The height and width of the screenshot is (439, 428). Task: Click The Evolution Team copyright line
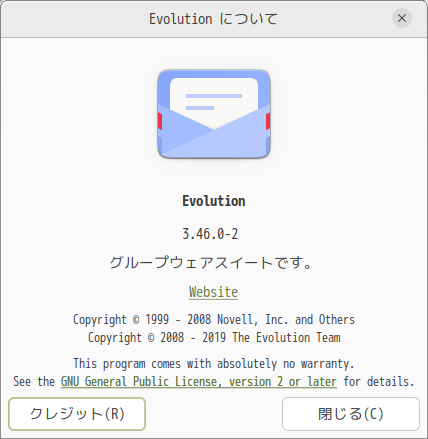[x=214, y=337]
